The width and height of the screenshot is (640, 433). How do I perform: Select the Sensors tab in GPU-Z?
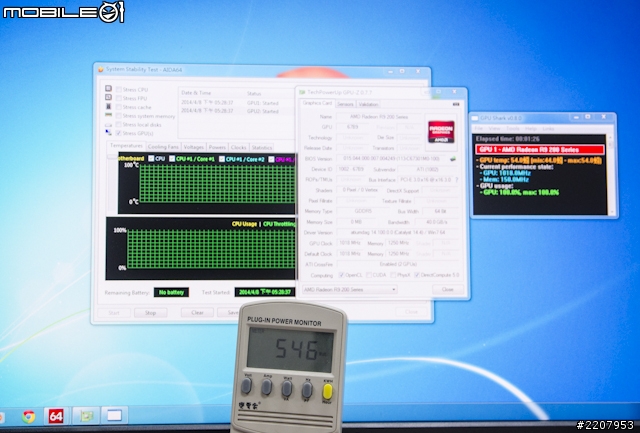coord(345,104)
